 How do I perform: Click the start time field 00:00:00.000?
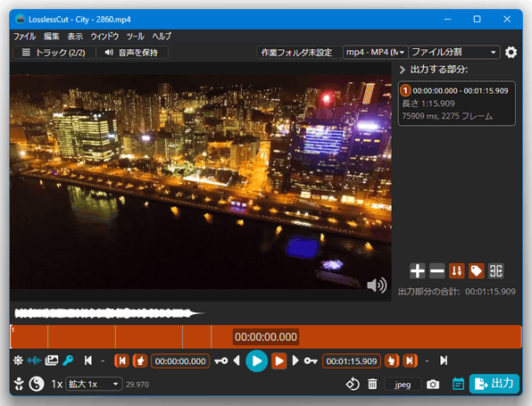pos(180,361)
